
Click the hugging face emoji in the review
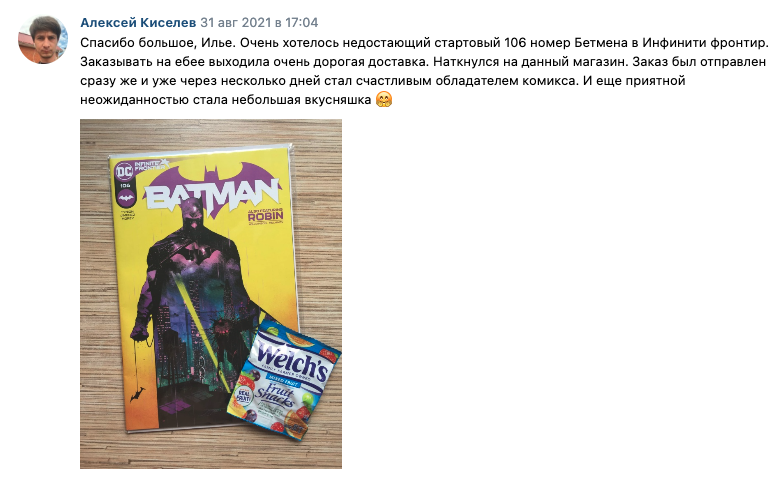tap(384, 99)
